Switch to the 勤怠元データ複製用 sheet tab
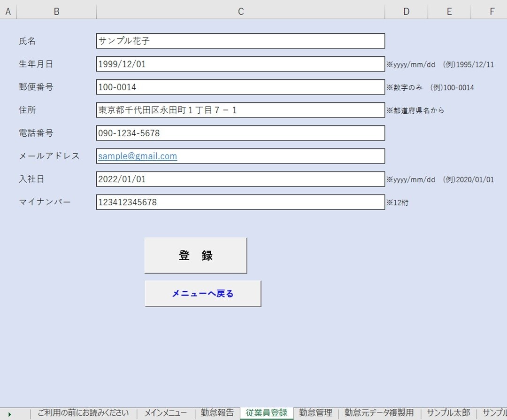Screen dimensions: 507x420 pos(379,413)
